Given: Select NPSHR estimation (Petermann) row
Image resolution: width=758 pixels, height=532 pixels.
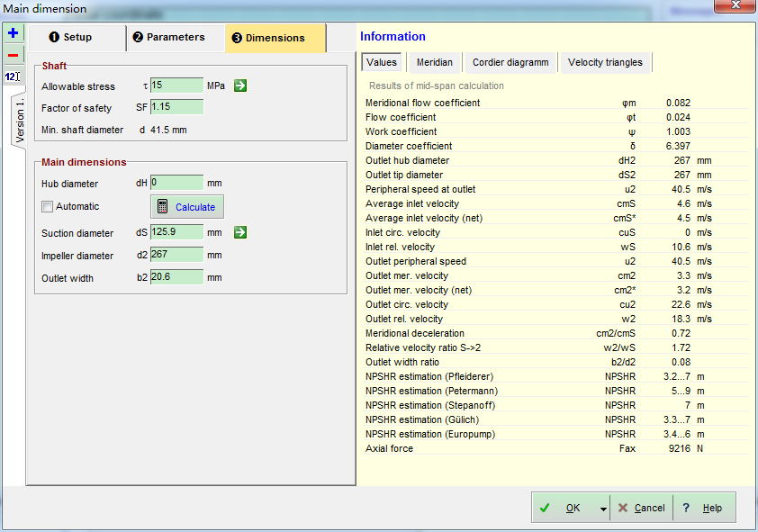Looking at the screenshot, I should [x=556, y=391].
